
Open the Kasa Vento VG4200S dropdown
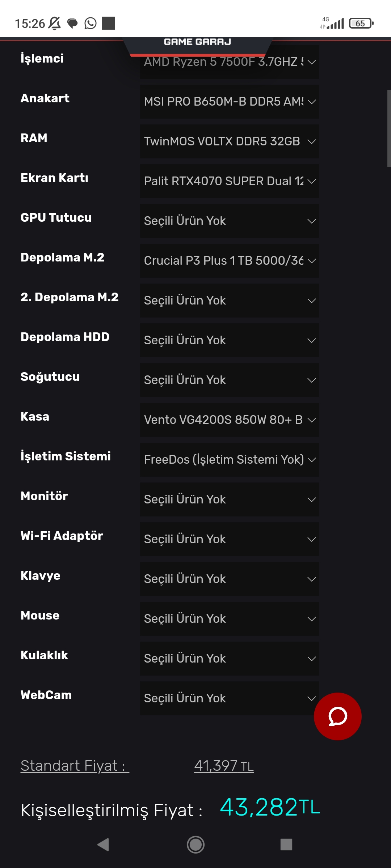230,420
